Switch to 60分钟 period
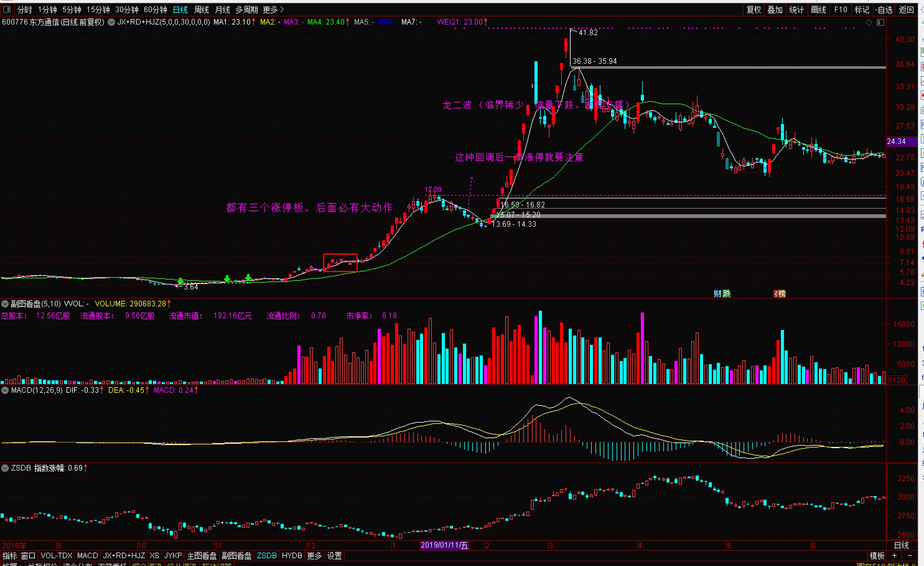The height and width of the screenshot is (566, 924). [x=155, y=10]
